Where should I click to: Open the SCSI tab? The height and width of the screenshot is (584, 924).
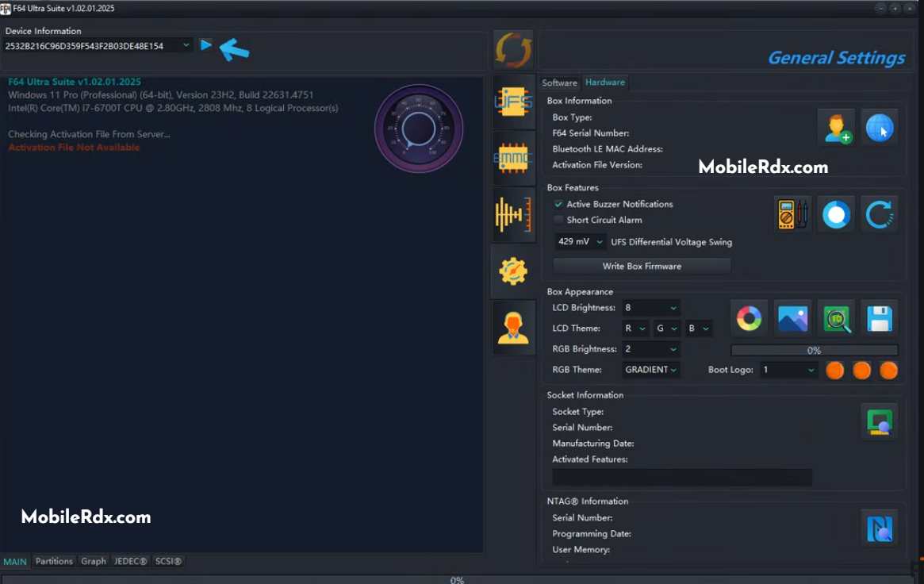168,561
